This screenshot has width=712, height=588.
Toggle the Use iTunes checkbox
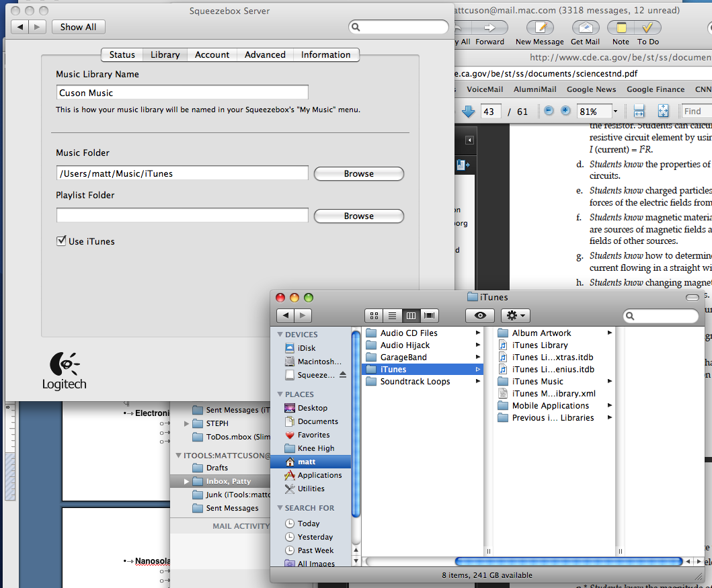coord(62,241)
